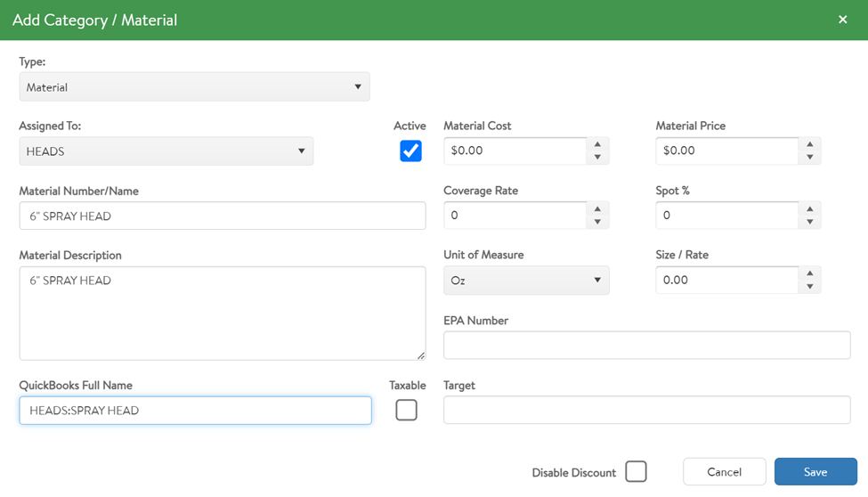The width and height of the screenshot is (868, 497).
Task: Decrease Material Price with down arrow
Action: click(810, 158)
